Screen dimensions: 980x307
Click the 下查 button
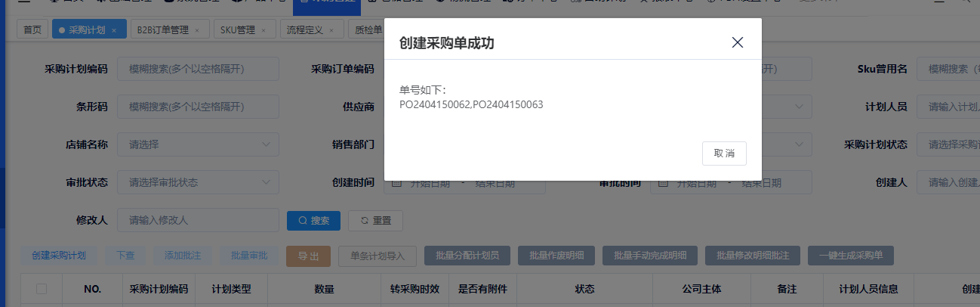(x=125, y=256)
